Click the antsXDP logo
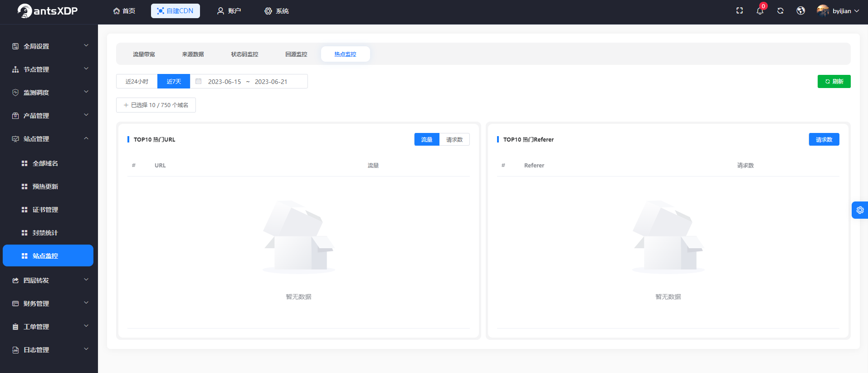Image resolution: width=868 pixels, height=373 pixels. (48, 11)
